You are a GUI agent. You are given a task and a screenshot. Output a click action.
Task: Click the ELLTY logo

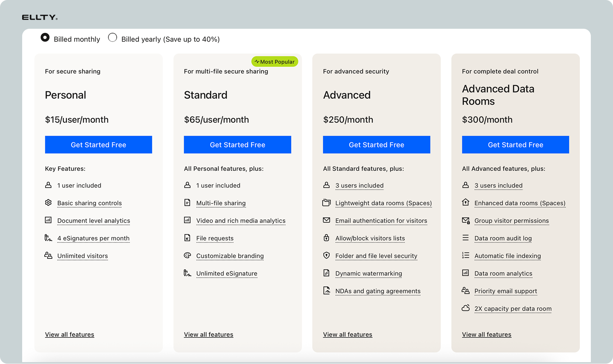pos(40,17)
